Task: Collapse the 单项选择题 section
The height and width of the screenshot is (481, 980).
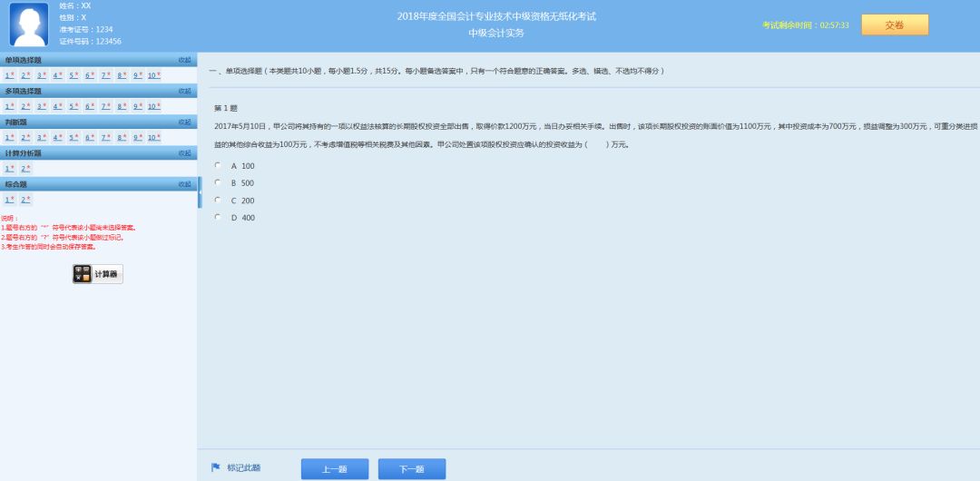Action: 184,60
